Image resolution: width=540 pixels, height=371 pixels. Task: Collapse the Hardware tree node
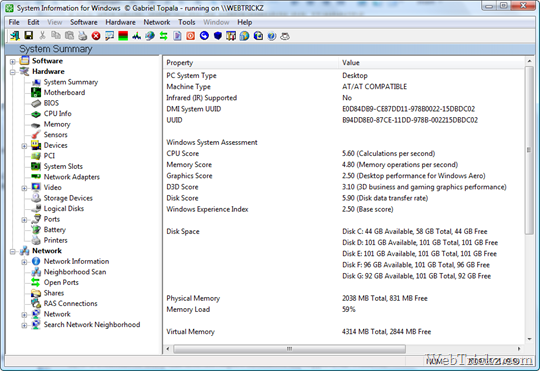(x=13, y=72)
